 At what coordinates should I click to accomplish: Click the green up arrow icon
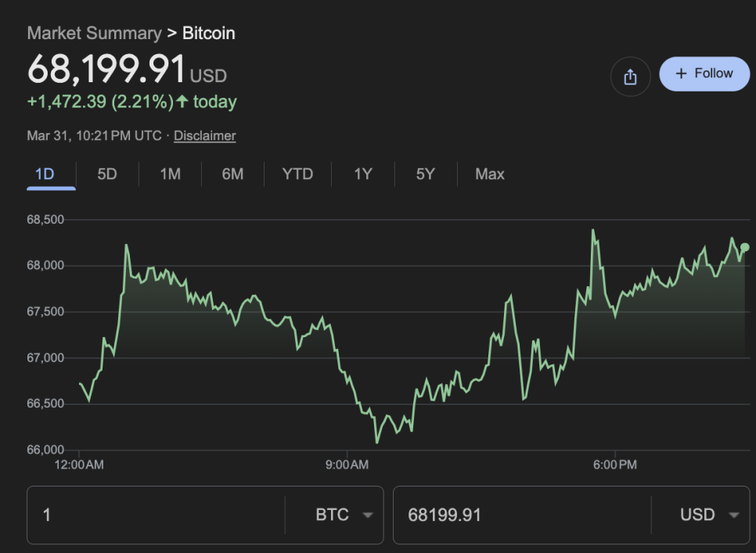click(182, 102)
